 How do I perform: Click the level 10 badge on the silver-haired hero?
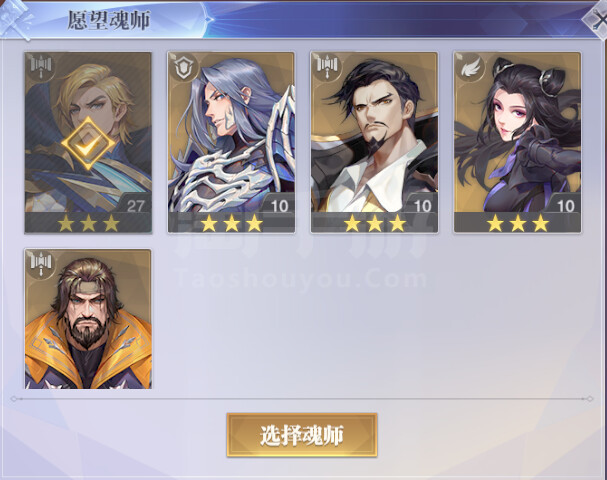[279, 206]
